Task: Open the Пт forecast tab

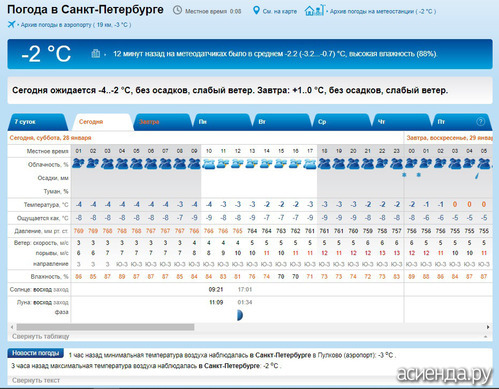Action: click(462, 122)
